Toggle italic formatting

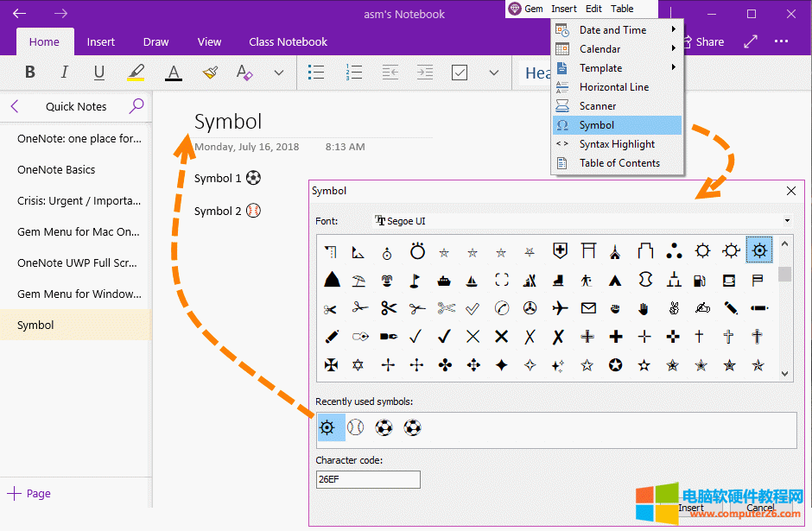[x=64, y=73]
